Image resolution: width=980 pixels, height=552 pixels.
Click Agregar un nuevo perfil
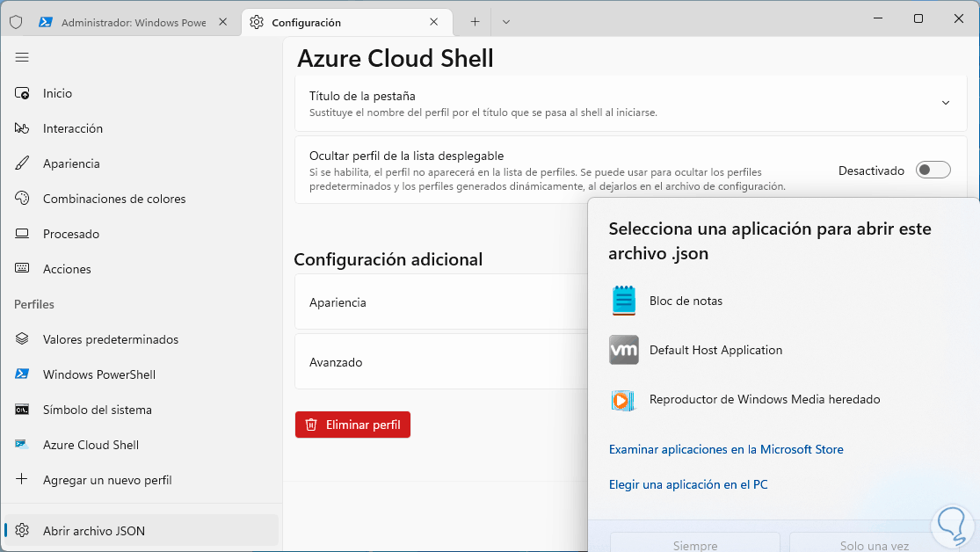106,480
